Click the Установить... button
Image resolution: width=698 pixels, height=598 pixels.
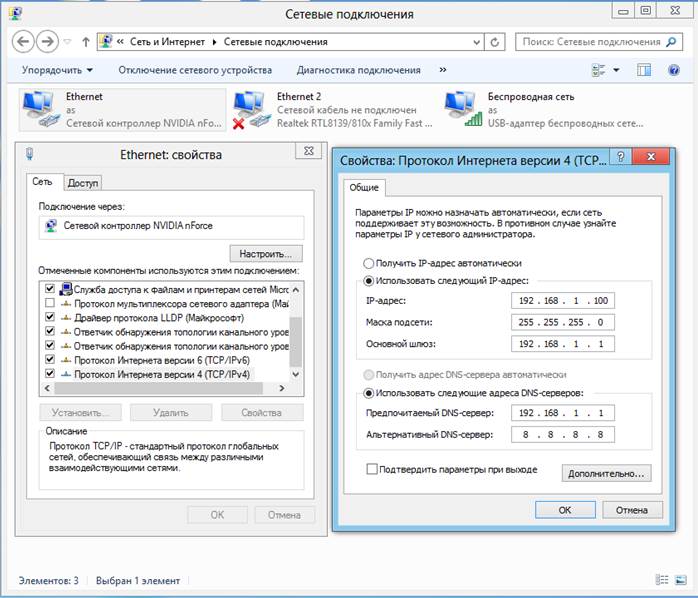click(x=80, y=413)
